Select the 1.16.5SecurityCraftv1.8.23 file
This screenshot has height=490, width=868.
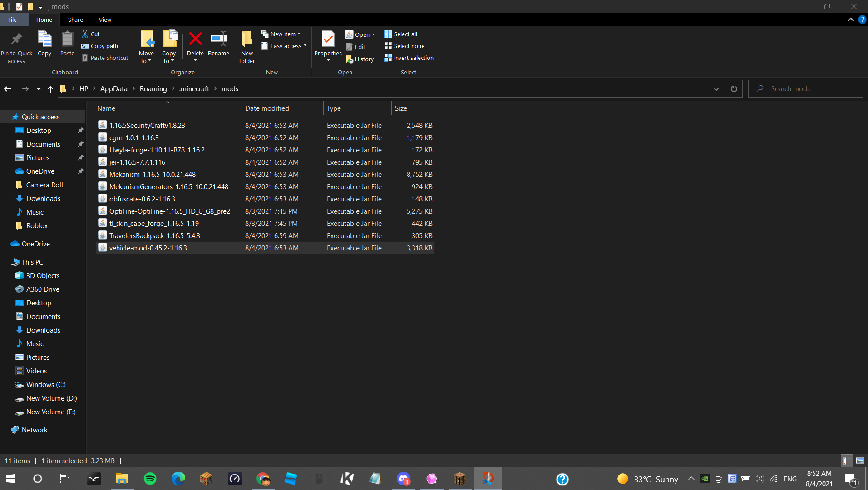point(266,126)
